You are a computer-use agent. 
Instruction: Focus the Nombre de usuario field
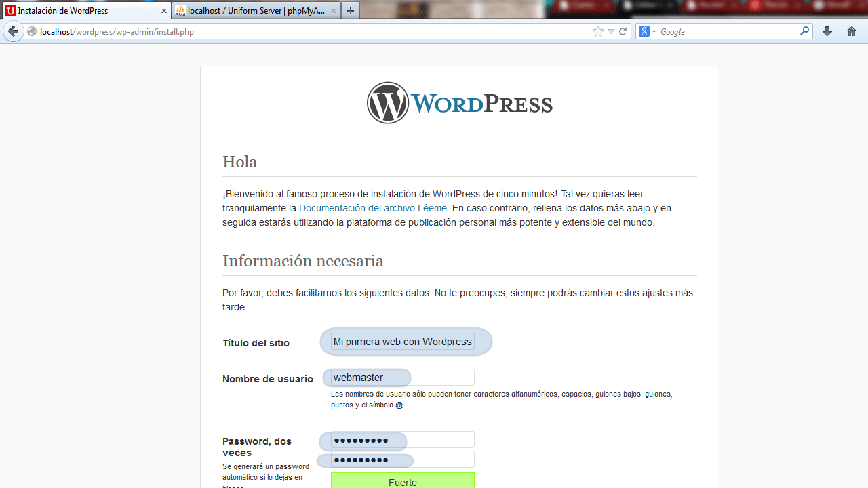point(403,378)
